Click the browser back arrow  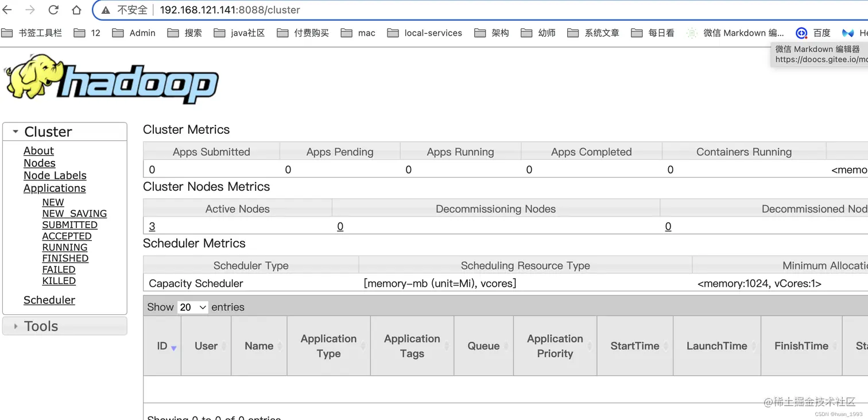point(9,9)
